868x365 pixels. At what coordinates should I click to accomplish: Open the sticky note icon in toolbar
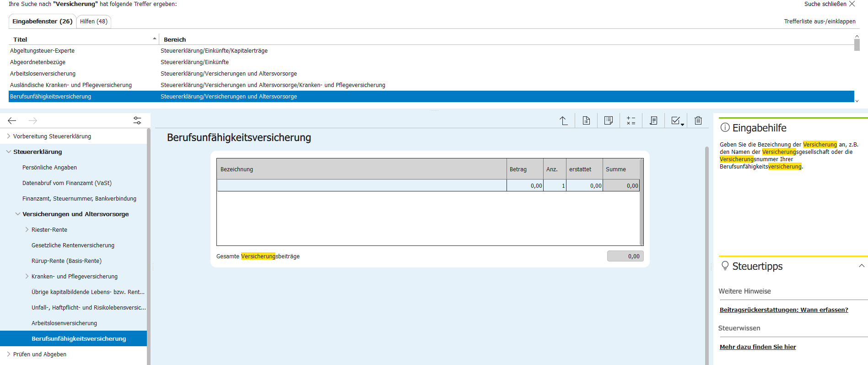coord(608,120)
